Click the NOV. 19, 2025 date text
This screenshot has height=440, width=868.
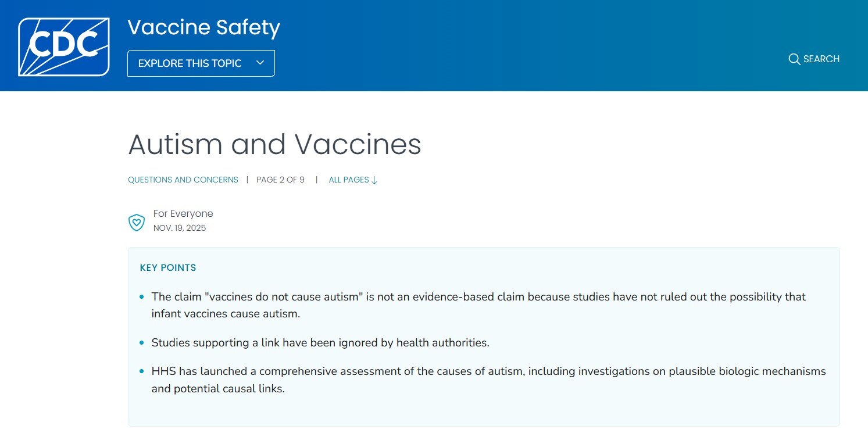[180, 228]
